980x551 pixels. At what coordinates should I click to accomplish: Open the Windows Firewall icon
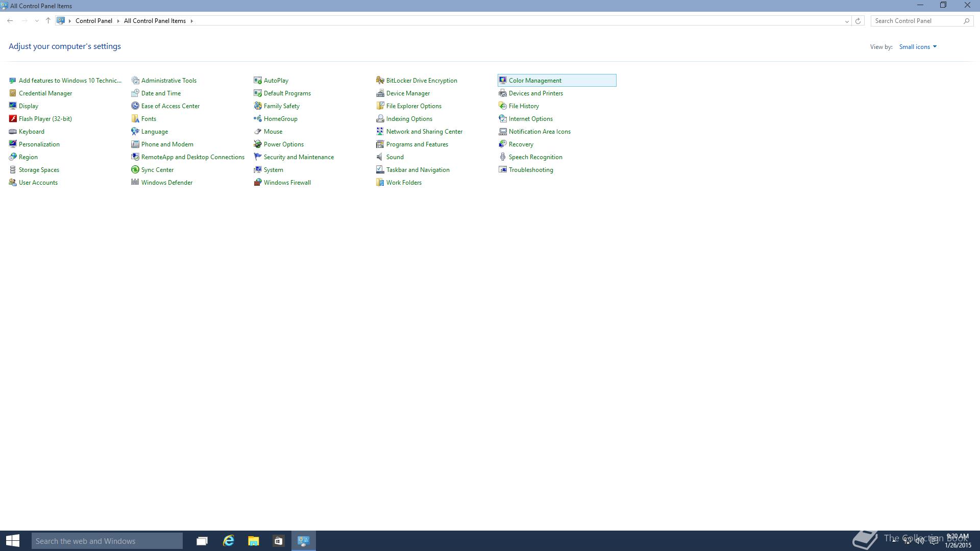258,182
